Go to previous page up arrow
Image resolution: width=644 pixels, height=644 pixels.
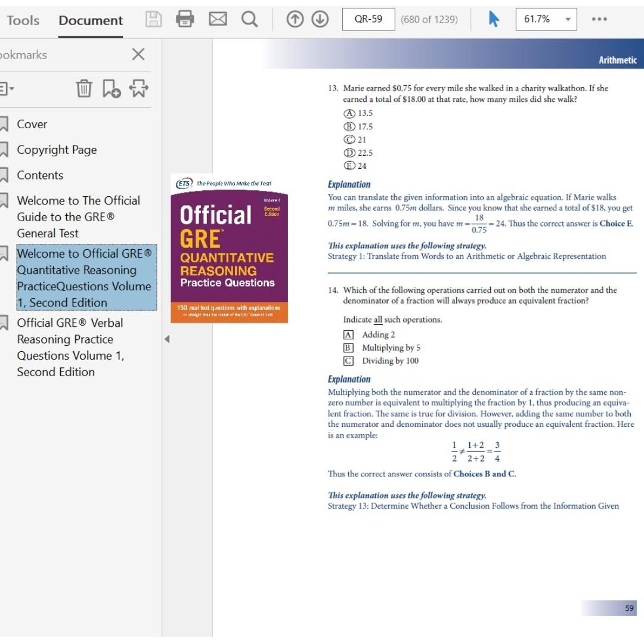(x=295, y=19)
